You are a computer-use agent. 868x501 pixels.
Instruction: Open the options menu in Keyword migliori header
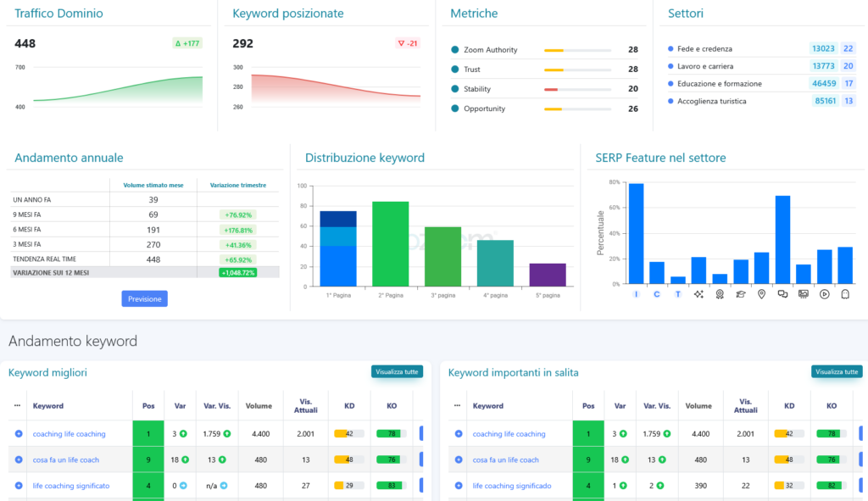click(15, 405)
